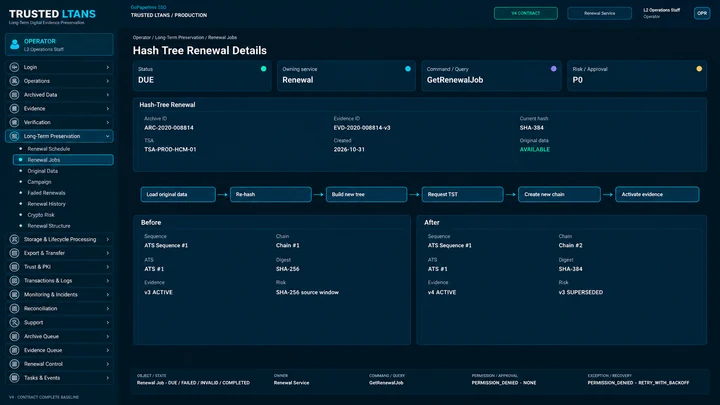Click the Operations sidebar icon
This screenshot has height=405, width=720.
coord(14,81)
